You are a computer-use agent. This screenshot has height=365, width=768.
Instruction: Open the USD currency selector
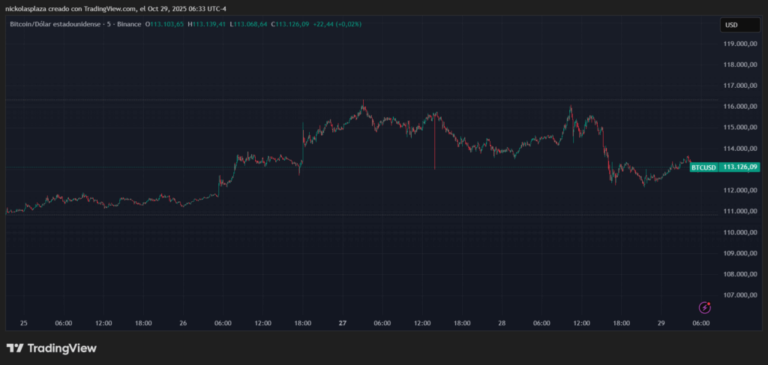pyautogui.click(x=740, y=24)
